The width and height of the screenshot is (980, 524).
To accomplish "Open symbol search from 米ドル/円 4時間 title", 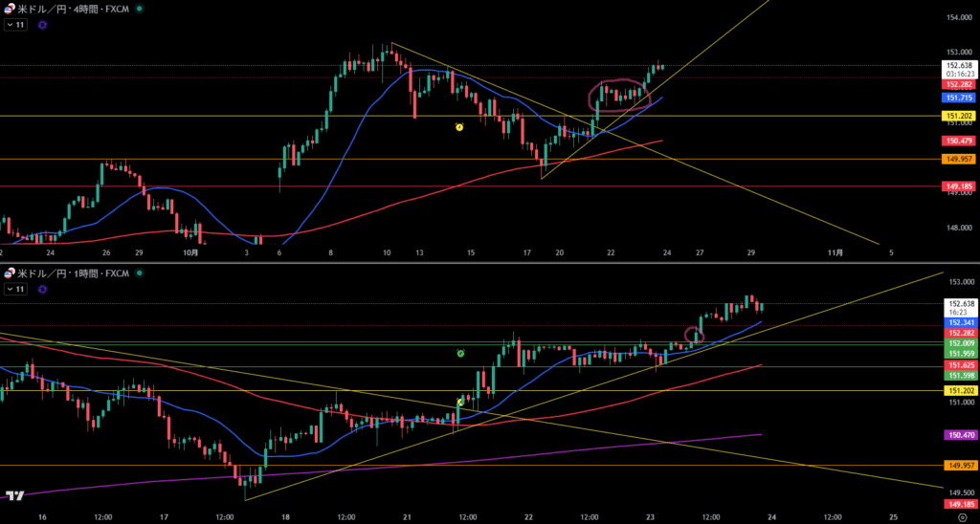I will 72,8.
